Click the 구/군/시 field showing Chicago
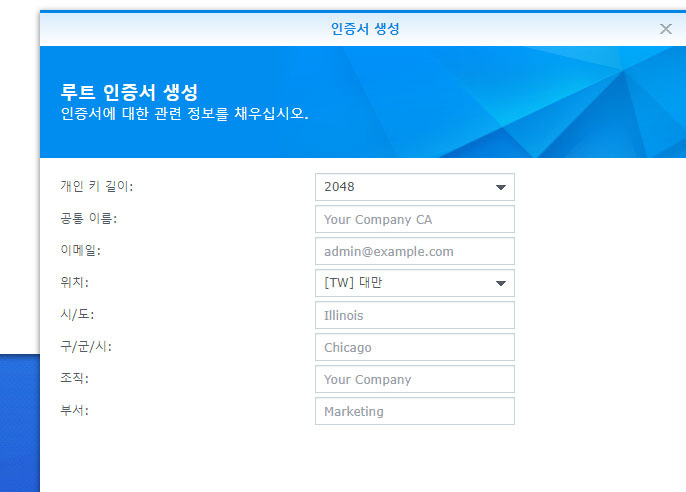The width and height of the screenshot is (686, 492). [x=414, y=347]
